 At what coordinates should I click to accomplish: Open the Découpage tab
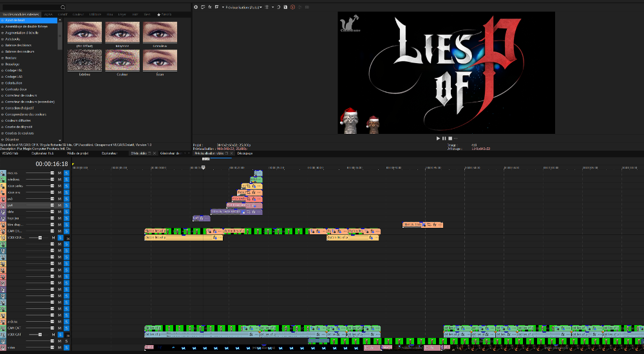(245, 153)
